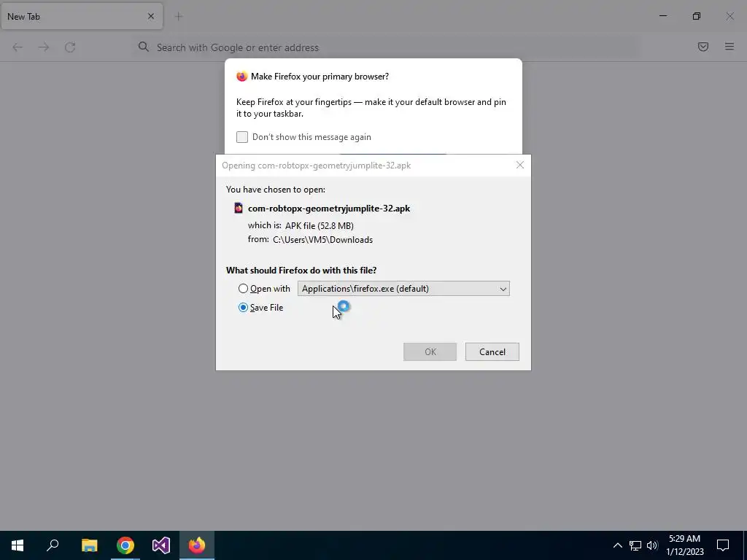Click the C:\Users\VM5\Downloads path text
Screen dimensions: 747x560
tap(322, 240)
